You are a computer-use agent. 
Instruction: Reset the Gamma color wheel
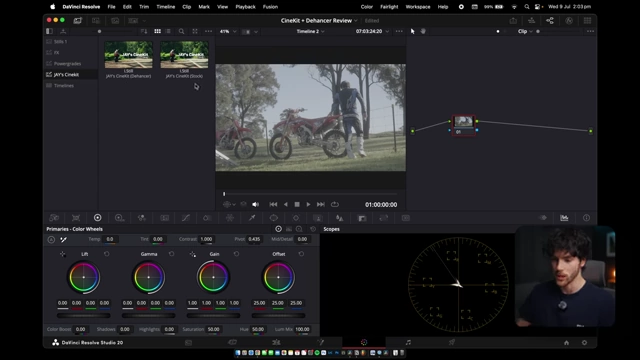click(171, 254)
